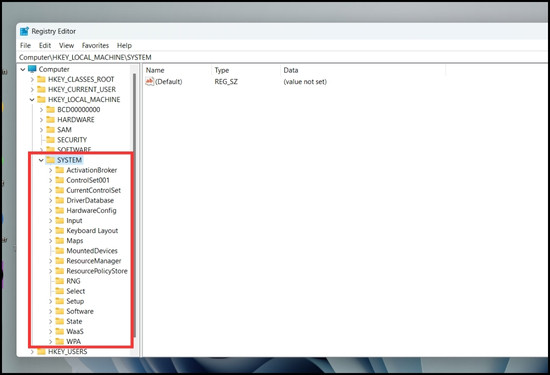This screenshot has height=375, width=550.
Task: Collapse the Computer root node
Action: (23, 69)
